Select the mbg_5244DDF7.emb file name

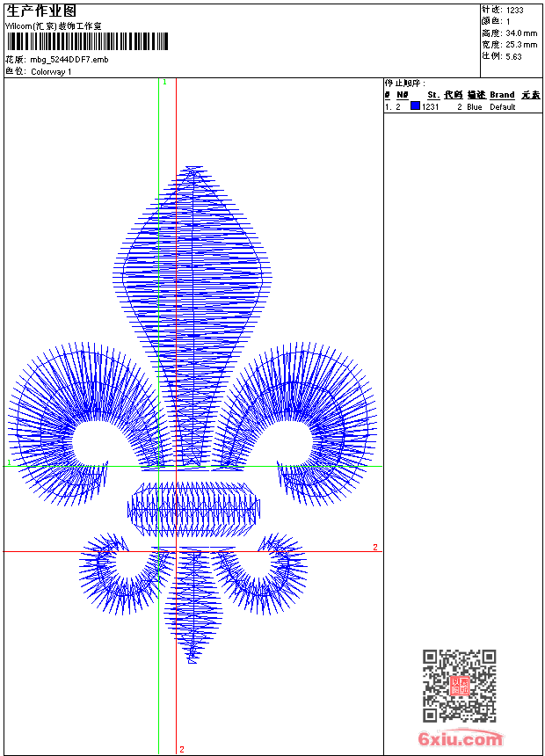coord(69,60)
